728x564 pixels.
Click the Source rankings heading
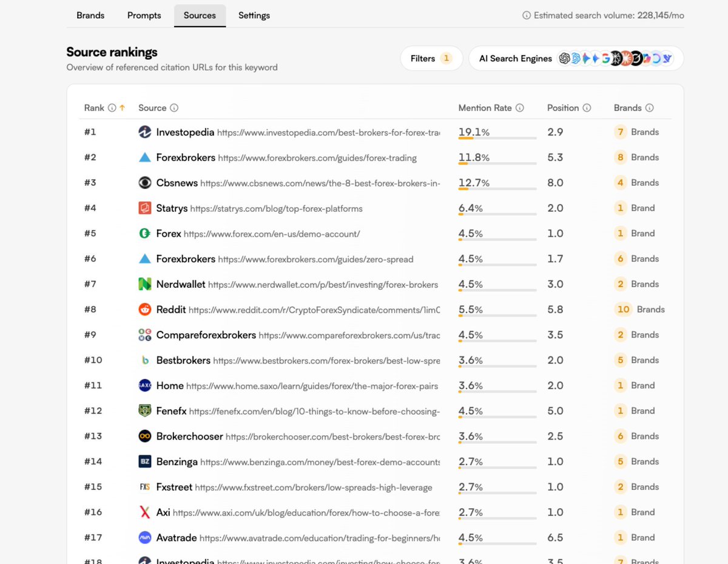pos(112,52)
